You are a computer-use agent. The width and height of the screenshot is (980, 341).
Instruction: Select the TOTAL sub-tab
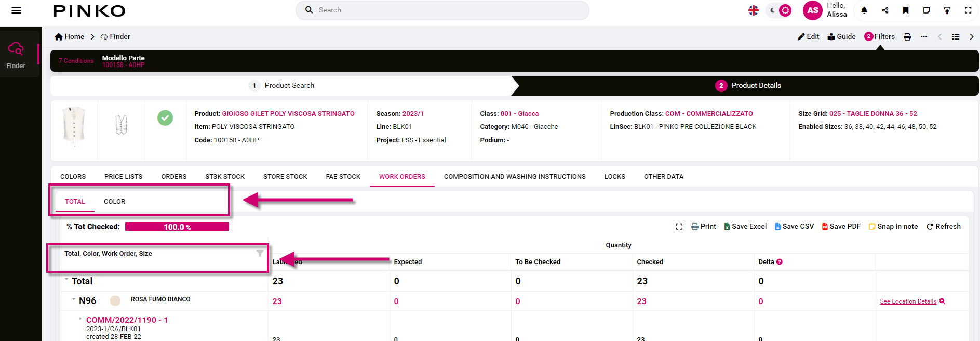tap(75, 202)
